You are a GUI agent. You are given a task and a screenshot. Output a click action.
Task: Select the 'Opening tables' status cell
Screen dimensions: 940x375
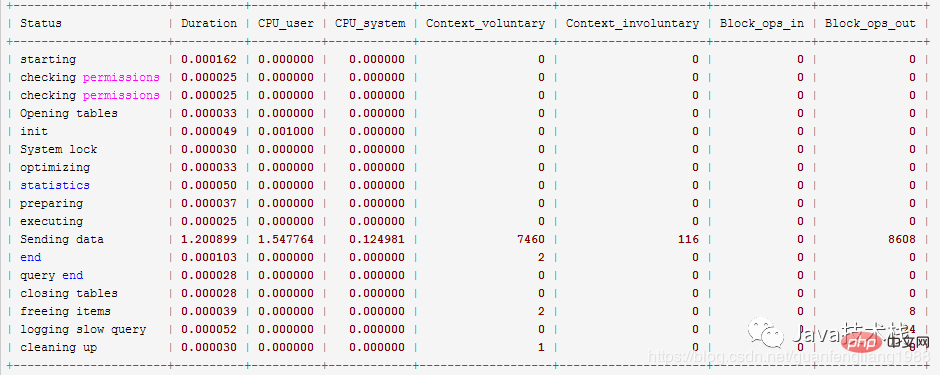coord(69,113)
